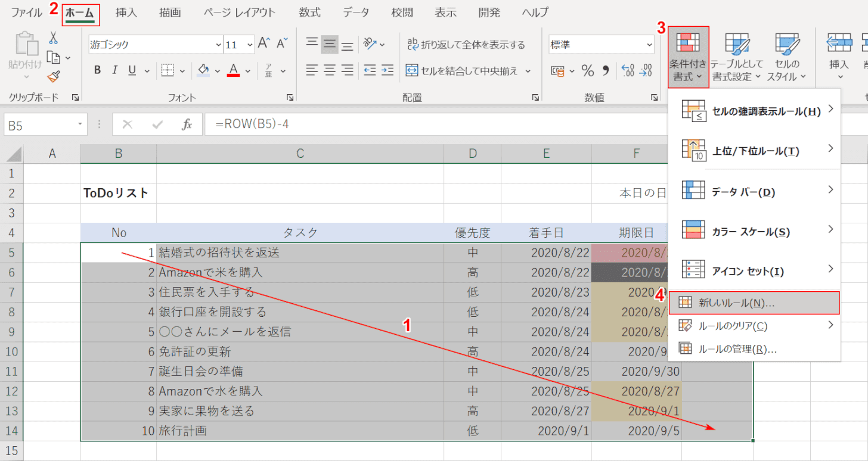Screen dimensions: 868x461
Task: Apply percent style with the % icon
Action: point(588,71)
